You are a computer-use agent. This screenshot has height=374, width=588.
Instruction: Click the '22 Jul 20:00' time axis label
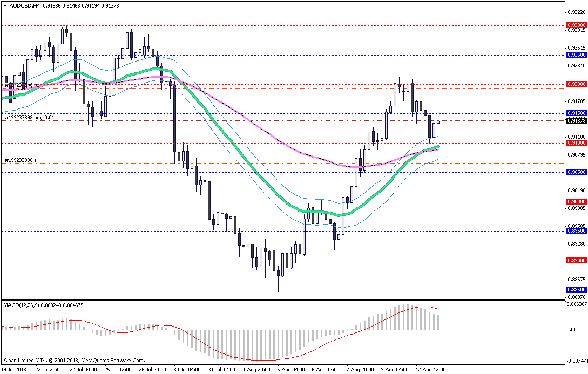tap(49, 370)
